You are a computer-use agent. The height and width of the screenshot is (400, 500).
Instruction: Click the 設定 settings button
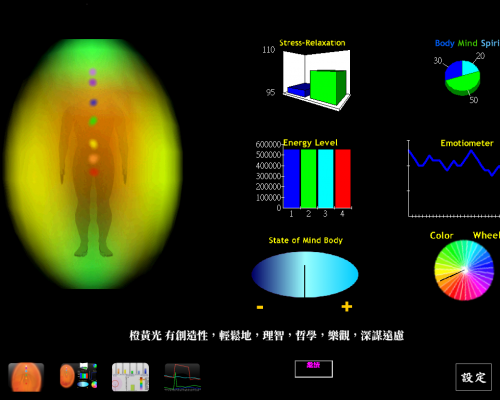(x=473, y=377)
